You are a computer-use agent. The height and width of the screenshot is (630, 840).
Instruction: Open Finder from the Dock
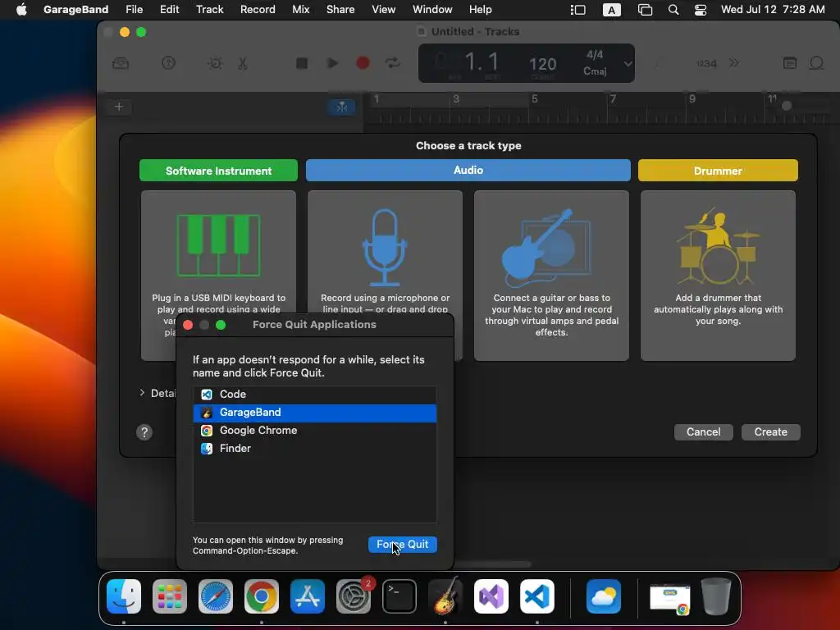(x=124, y=596)
